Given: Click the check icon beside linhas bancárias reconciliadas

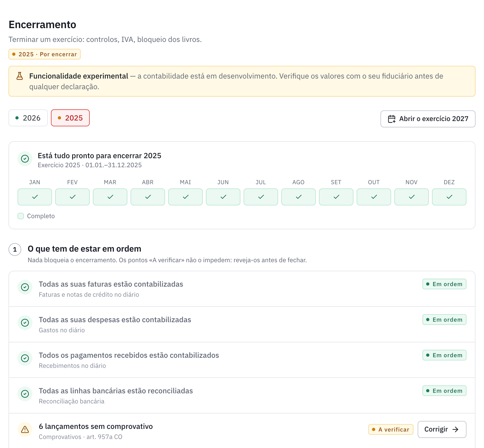Looking at the screenshot, I should [x=25, y=394].
